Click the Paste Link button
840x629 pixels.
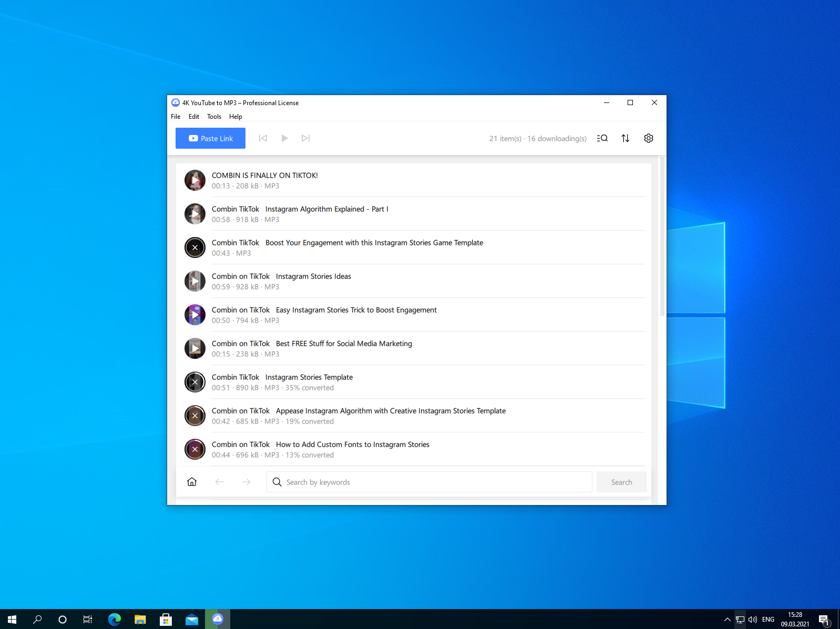point(210,138)
